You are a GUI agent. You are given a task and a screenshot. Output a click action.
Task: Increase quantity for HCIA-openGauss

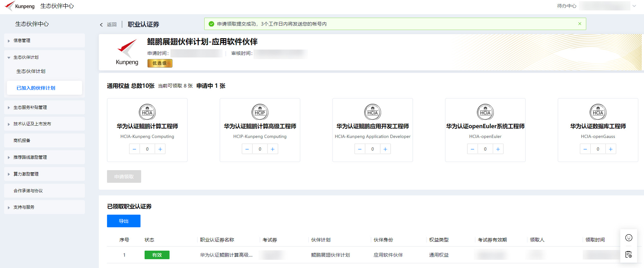[x=611, y=149]
